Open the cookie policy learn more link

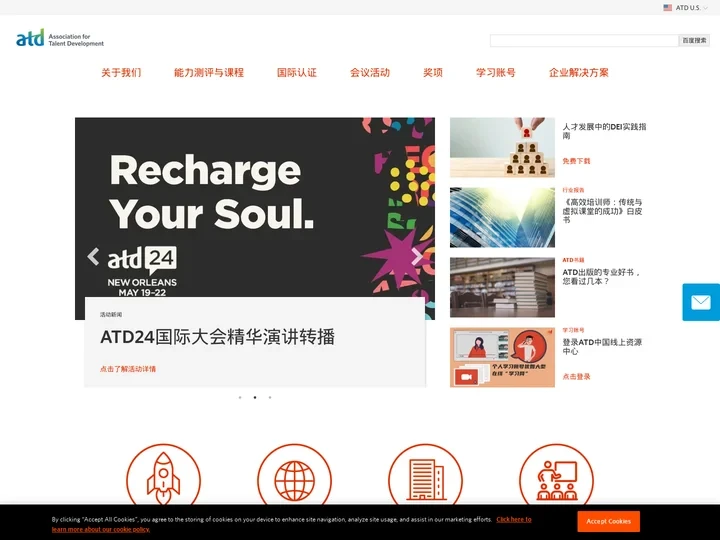click(x=514, y=519)
